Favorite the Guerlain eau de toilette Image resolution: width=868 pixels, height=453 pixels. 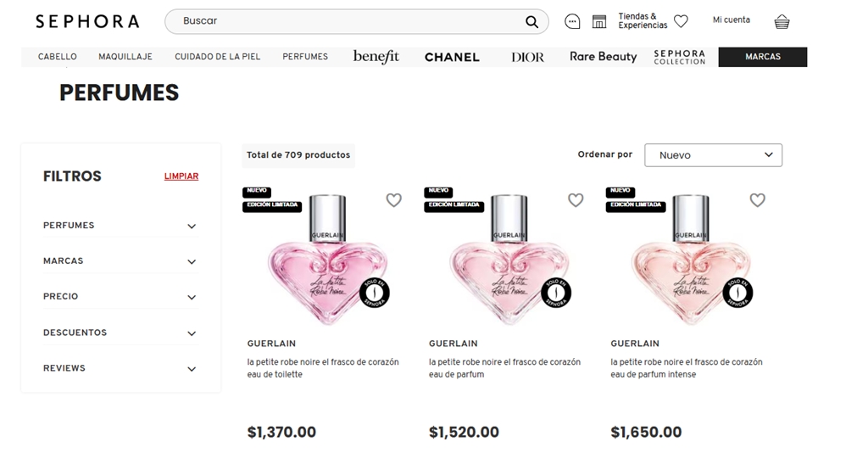(x=393, y=200)
